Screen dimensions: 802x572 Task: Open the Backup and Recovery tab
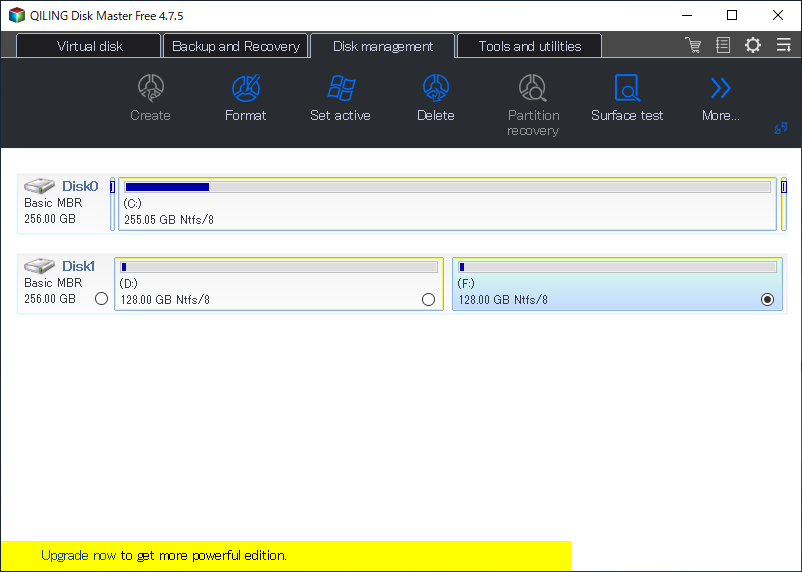(236, 46)
